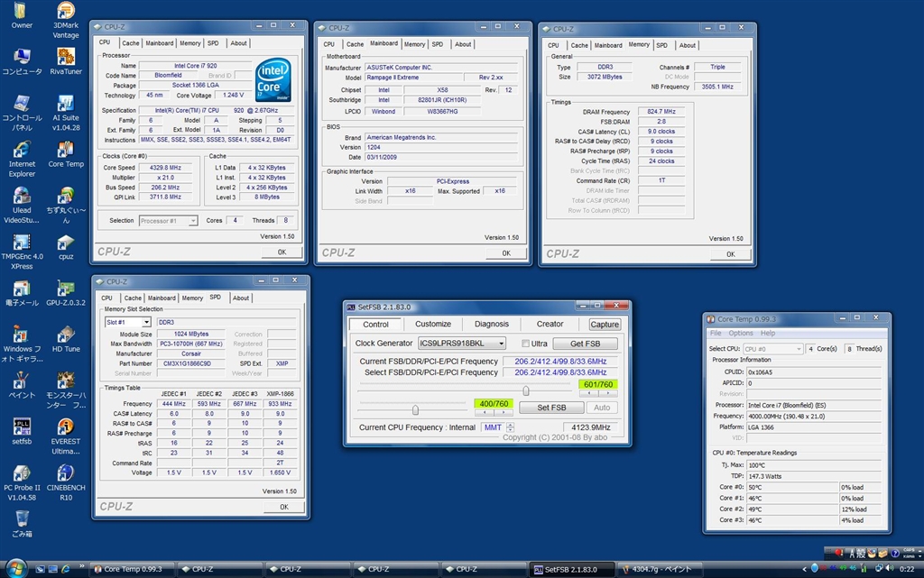Open PC Probe II desktop icon

(22, 474)
